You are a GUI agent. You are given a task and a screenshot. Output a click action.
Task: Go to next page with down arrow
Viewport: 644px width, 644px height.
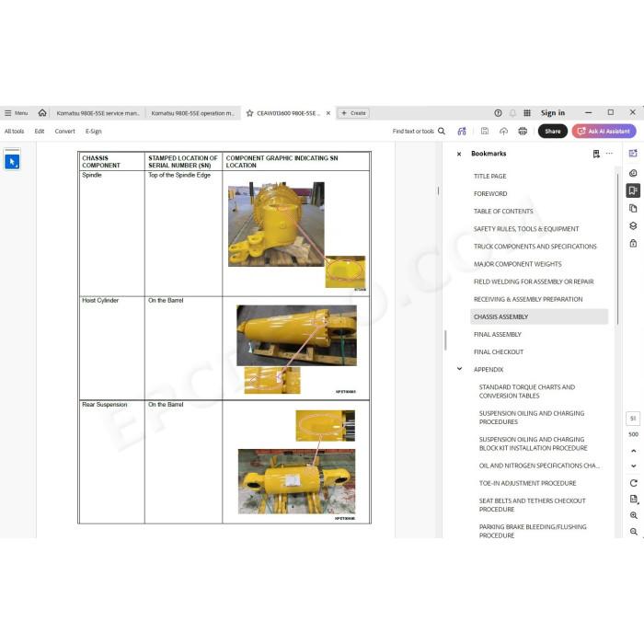pos(633,466)
